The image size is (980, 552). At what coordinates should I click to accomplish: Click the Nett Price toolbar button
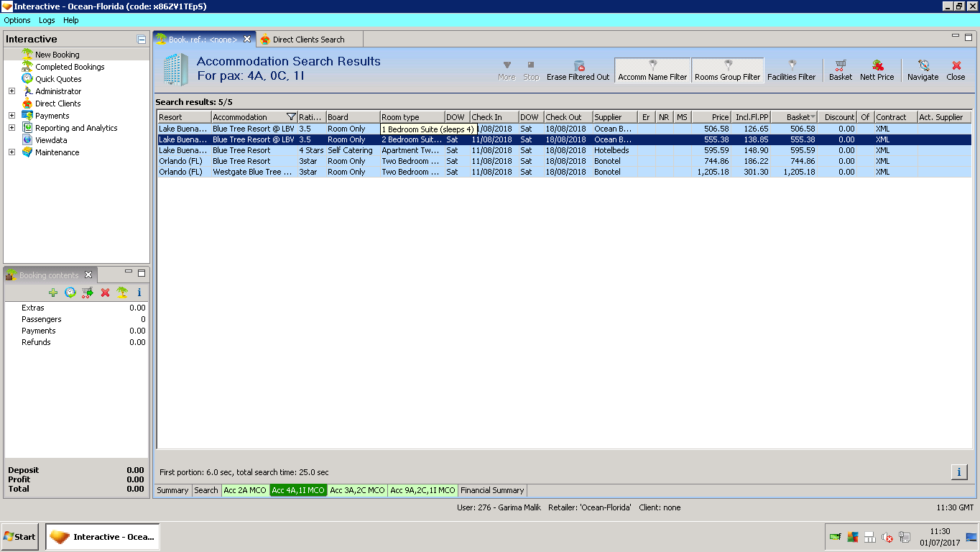877,70
